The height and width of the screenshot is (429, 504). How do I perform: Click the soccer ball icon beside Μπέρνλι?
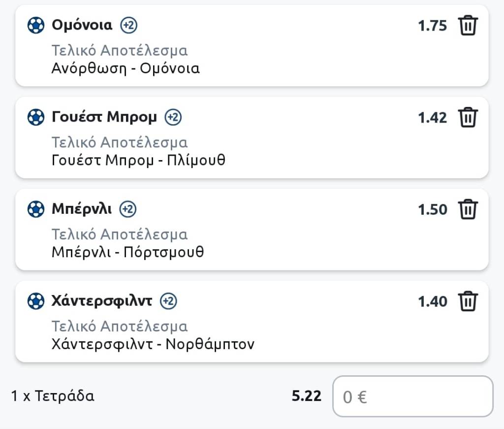pyautogui.click(x=36, y=209)
